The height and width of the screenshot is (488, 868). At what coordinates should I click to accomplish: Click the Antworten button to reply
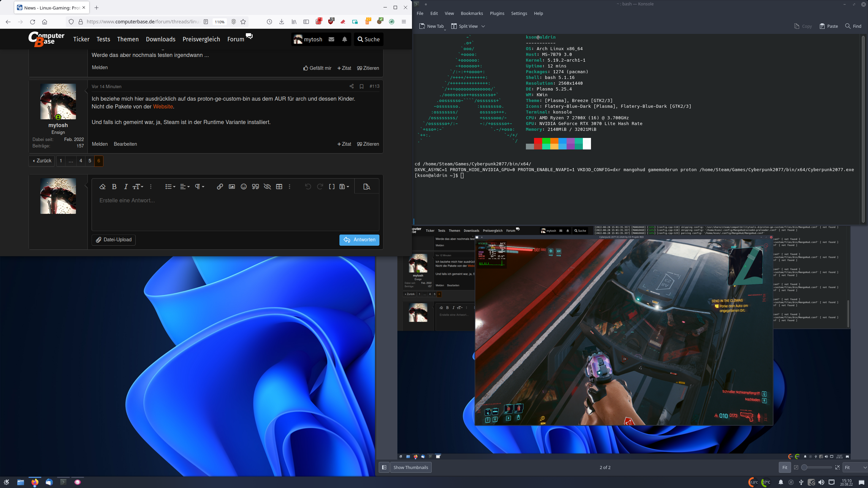tap(359, 240)
